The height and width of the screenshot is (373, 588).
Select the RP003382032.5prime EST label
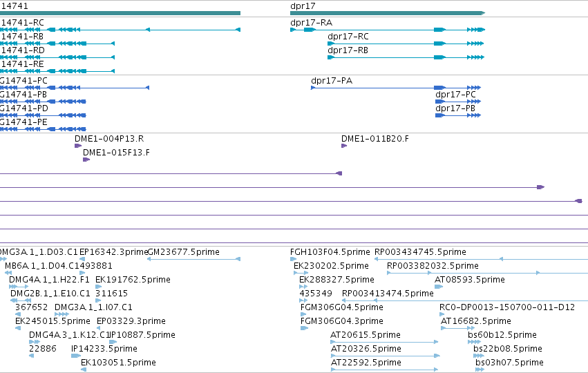coord(433,266)
